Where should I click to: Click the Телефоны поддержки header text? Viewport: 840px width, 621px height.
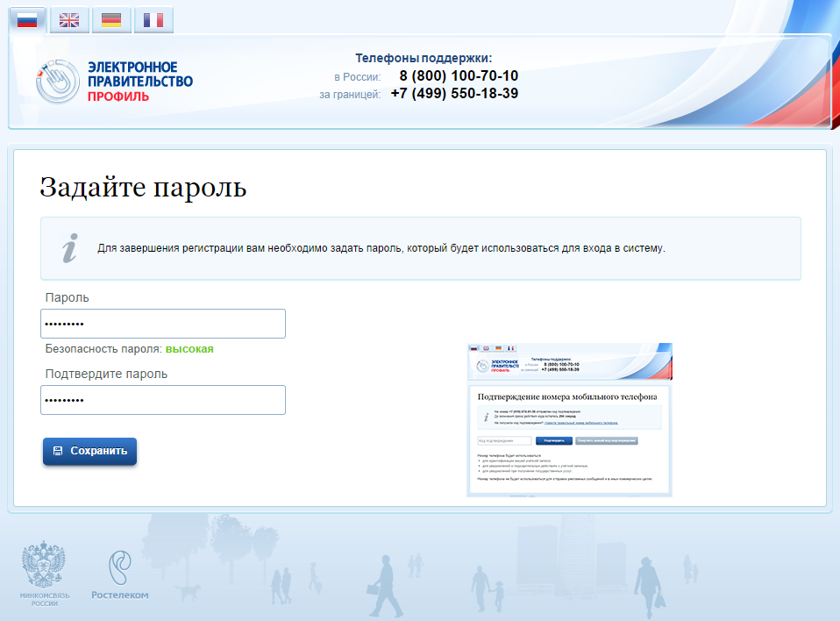click(x=424, y=58)
